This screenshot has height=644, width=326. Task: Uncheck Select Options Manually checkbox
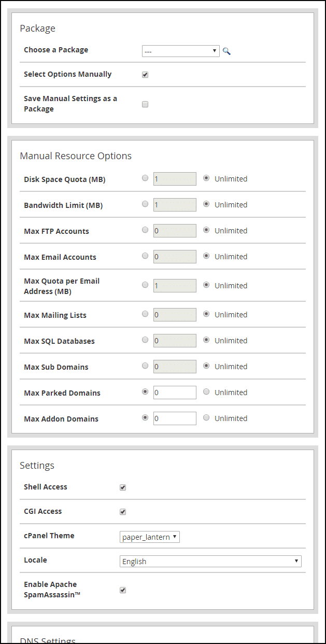click(145, 75)
